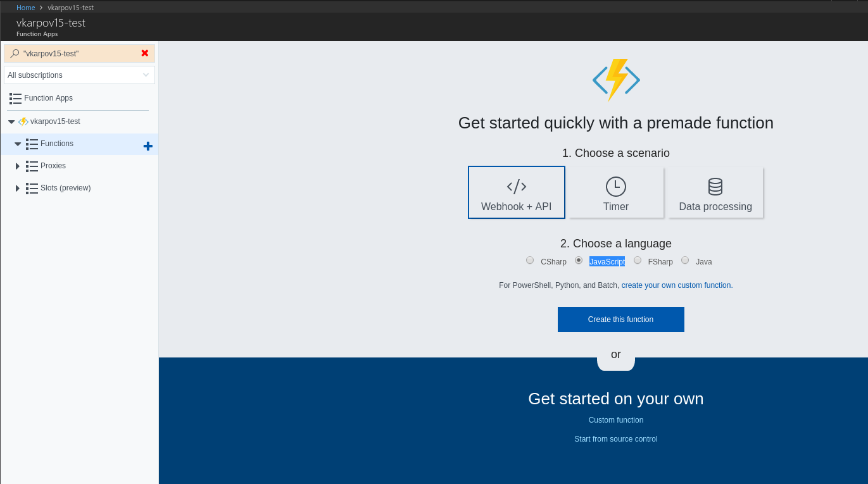Expand the Proxies node arrow

(x=18, y=166)
